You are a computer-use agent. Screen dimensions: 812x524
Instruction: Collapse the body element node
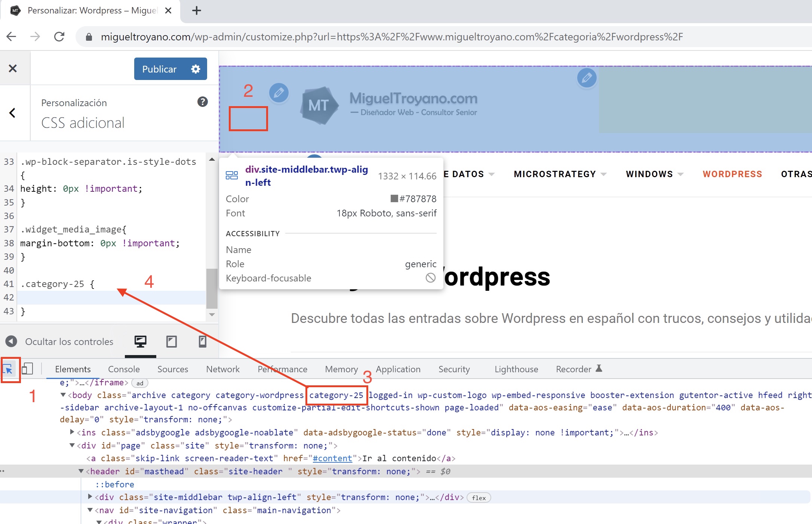pos(63,395)
